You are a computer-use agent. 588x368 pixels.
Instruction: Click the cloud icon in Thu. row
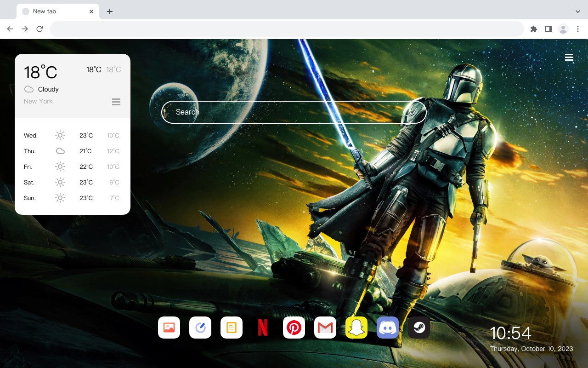click(x=60, y=151)
